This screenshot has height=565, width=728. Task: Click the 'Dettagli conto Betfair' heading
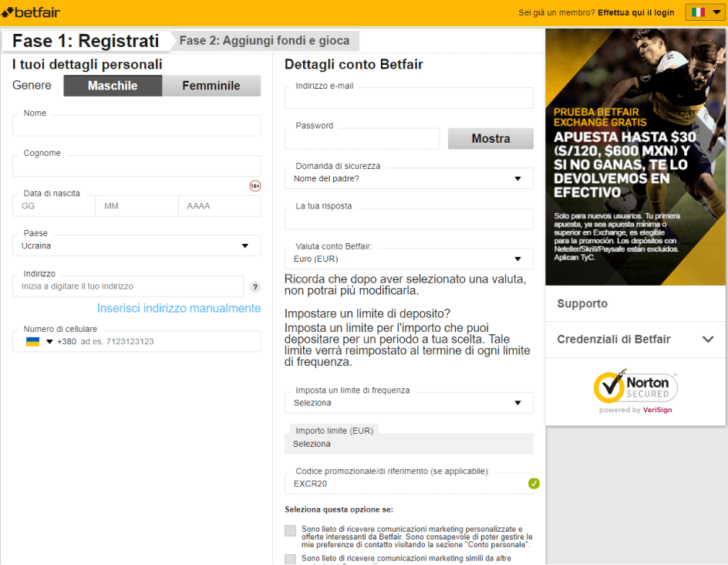click(x=354, y=64)
